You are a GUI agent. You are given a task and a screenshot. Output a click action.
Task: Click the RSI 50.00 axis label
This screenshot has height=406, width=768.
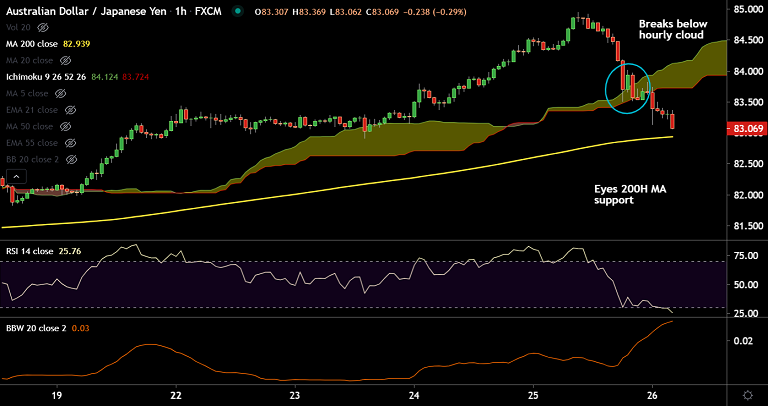[x=746, y=285]
